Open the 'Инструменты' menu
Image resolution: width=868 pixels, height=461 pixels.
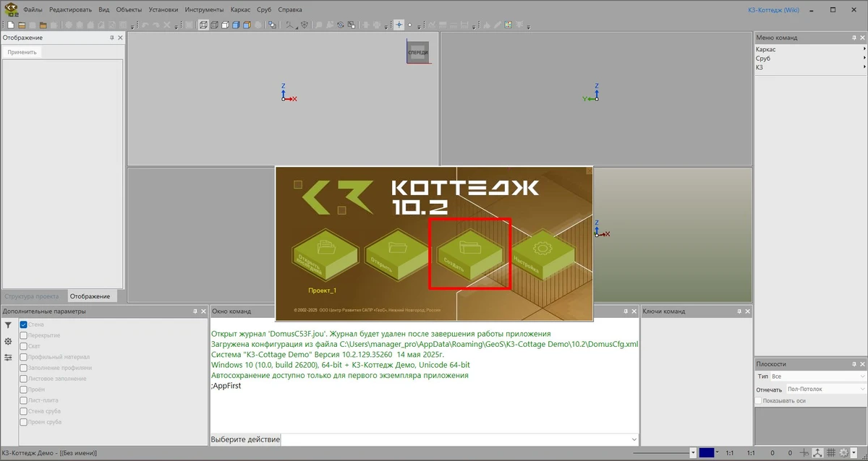point(204,10)
